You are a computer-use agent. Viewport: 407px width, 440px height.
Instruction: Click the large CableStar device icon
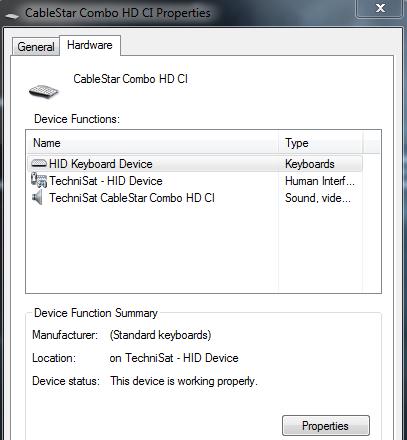[x=44, y=91]
